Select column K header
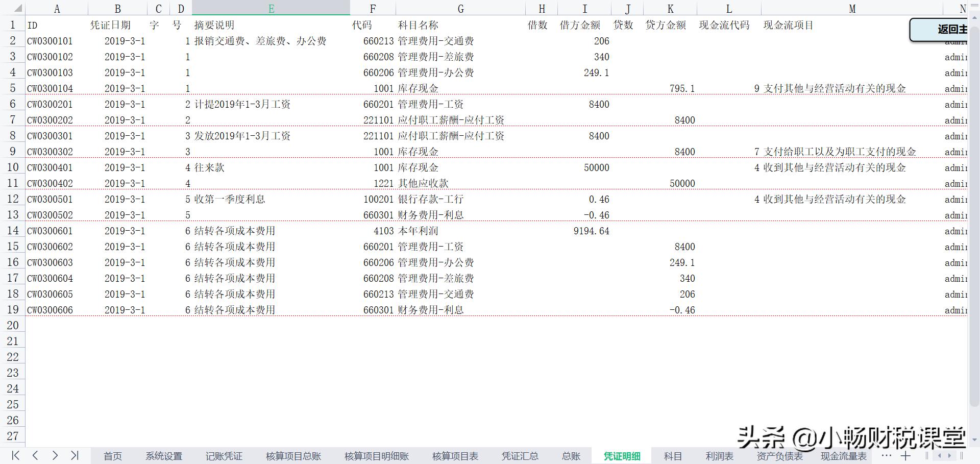 pos(670,9)
